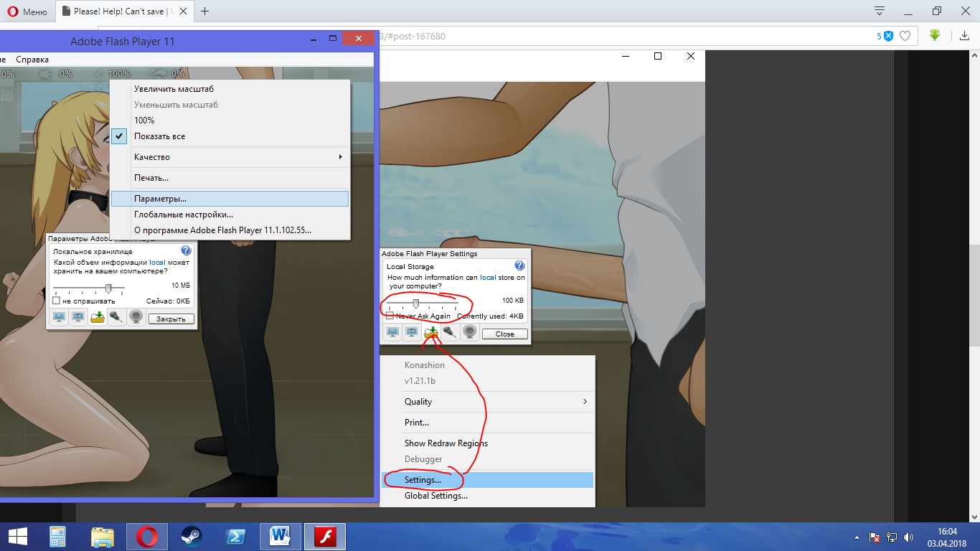Open the Microphone tab in Russian Flash settings
This screenshot has height=551, width=980.
point(116,317)
